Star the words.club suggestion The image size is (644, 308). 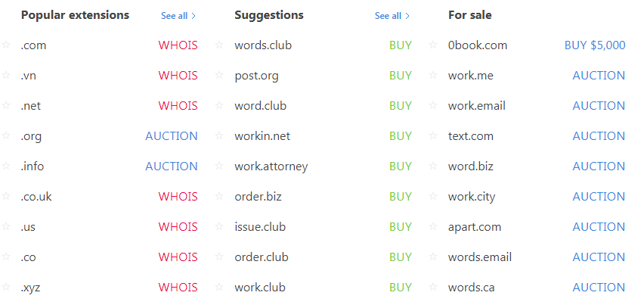coord(220,45)
